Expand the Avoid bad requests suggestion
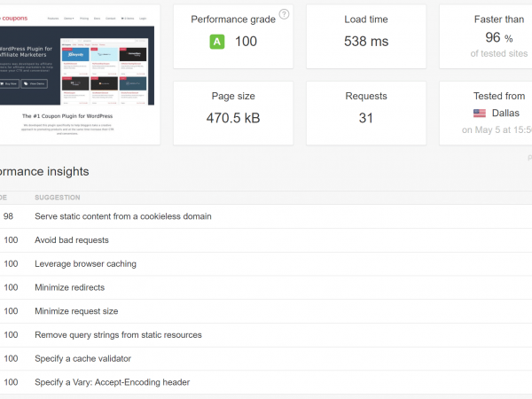 (71, 240)
